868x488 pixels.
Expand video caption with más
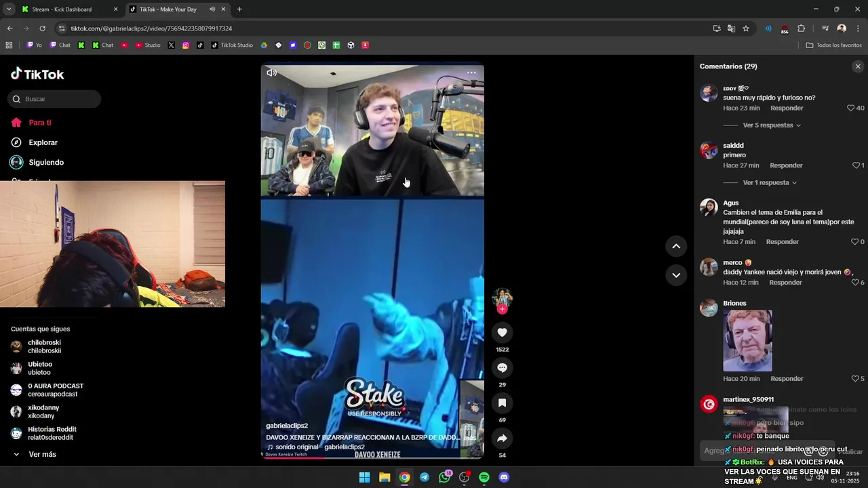(469, 438)
